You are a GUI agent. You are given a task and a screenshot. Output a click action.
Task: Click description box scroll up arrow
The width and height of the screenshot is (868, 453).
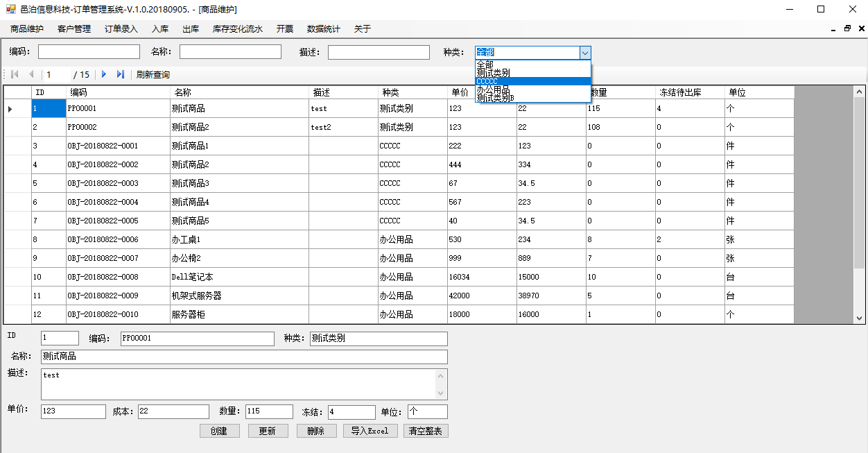click(441, 376)
